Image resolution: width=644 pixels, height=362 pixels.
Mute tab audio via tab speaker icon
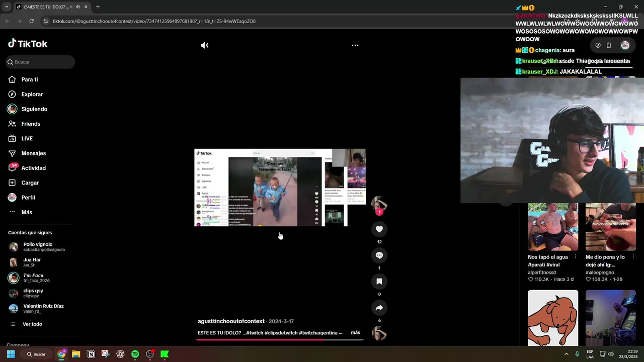coord(77,7)
